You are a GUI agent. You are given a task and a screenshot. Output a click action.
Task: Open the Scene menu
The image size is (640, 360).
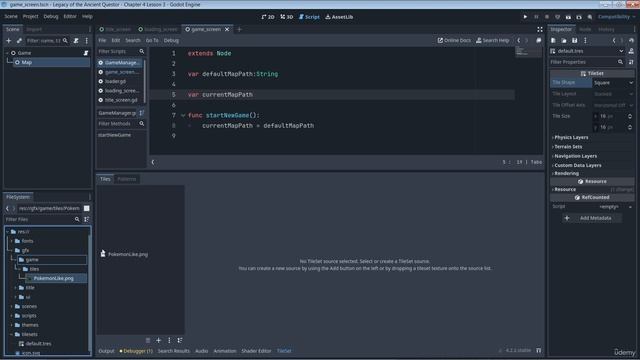coord(11,17)
